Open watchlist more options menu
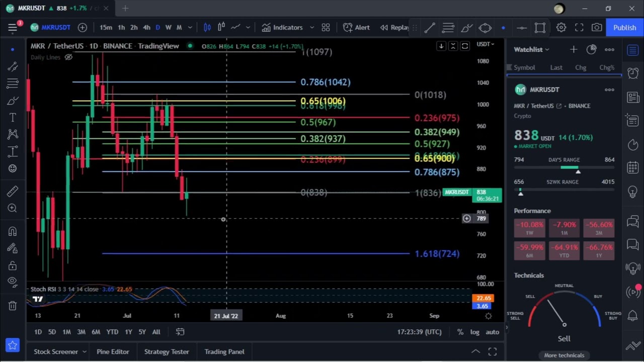The width and height of the screenshot is (644, 362). tap(609, 49)
